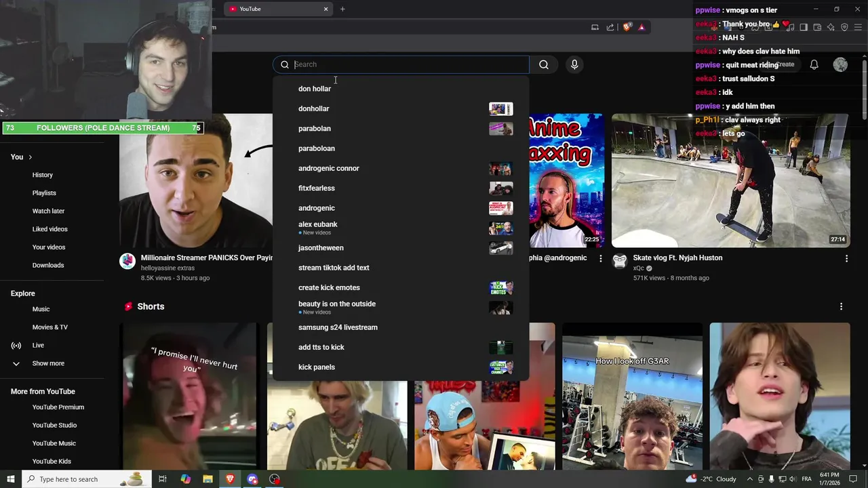Open YouTube Music link
868x488 pixels.
54,443
